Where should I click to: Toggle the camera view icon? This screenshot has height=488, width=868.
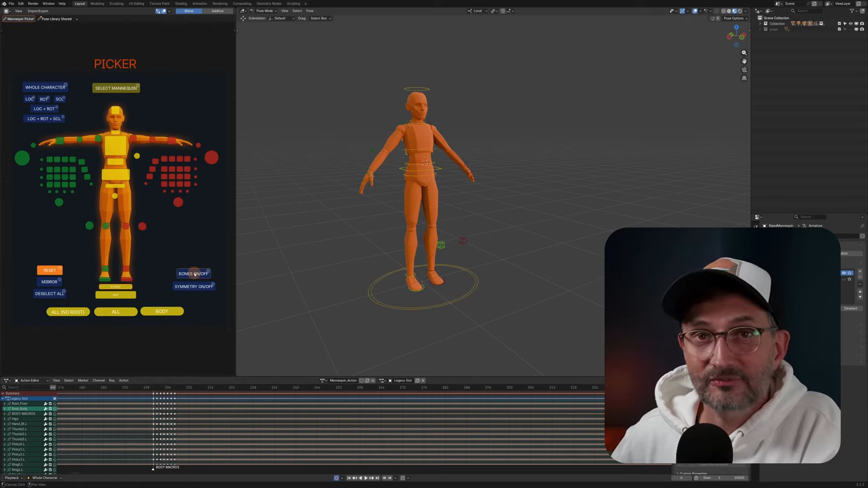coord(744,70)
